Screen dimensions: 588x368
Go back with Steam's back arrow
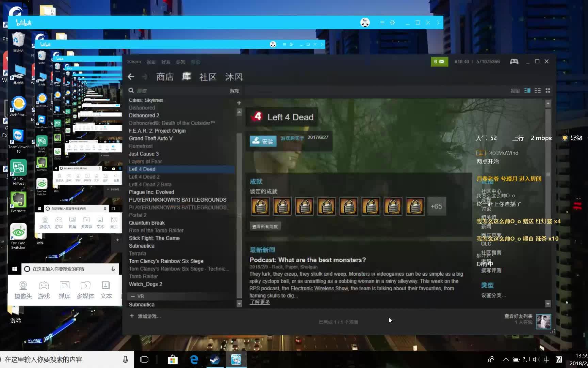click(131, 77)
